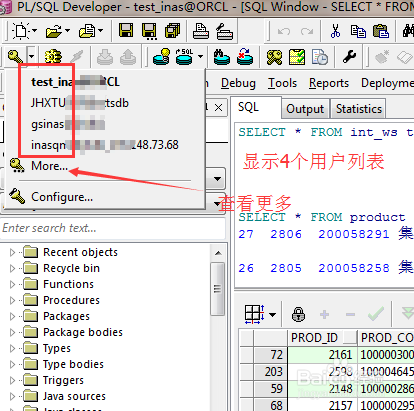Open dropdown arrow next to Log on key
The image size is (414, 411).
tap(31, 56)
